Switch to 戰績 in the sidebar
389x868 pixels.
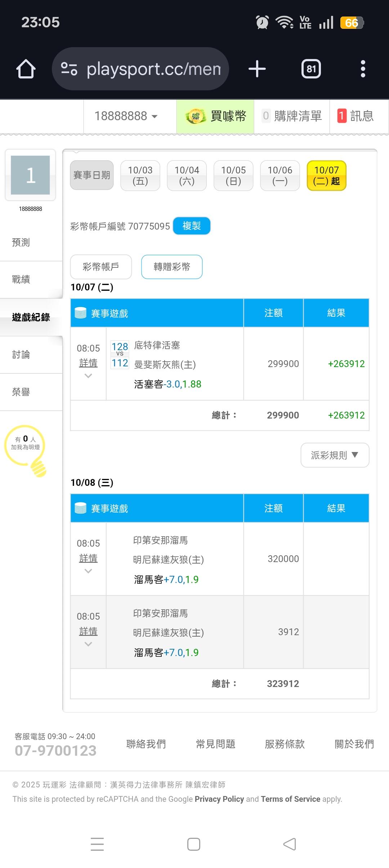coord(21,279)
